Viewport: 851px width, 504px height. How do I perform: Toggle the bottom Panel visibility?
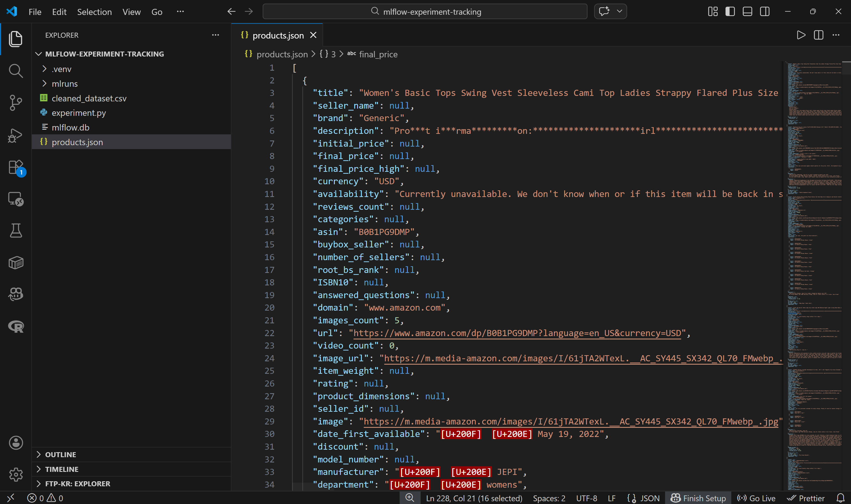(747, 11)
